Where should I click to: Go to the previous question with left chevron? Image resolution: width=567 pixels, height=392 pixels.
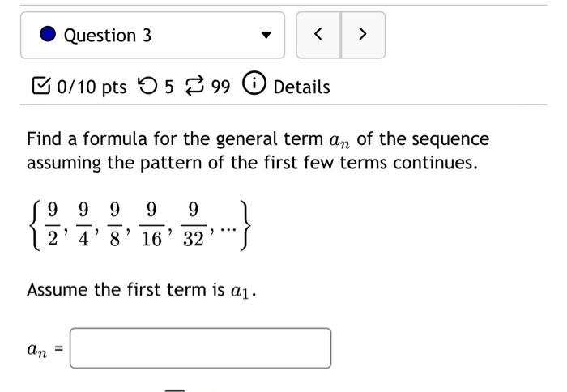pyautogui.click(x=318, y=35)
